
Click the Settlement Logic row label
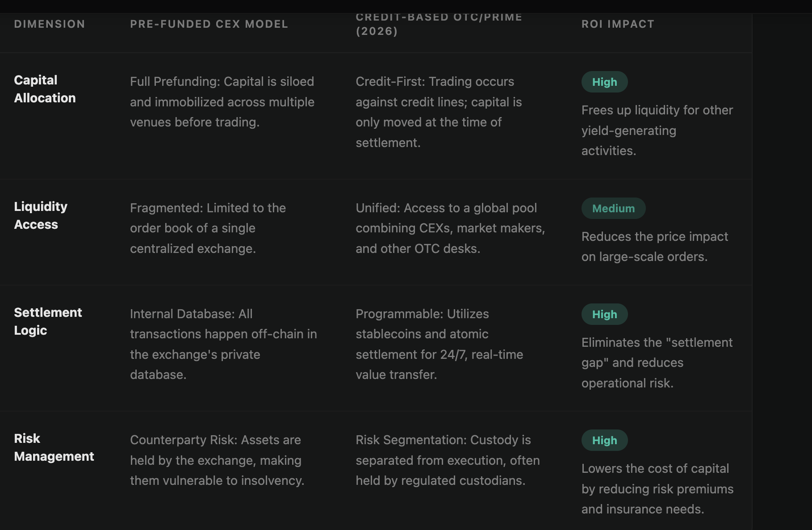coord(48,321)
